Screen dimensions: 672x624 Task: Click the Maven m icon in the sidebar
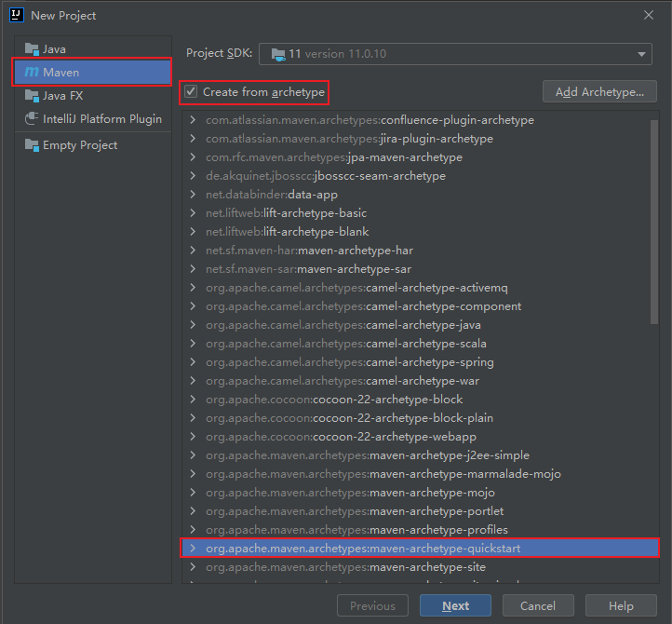pos(32,72)
